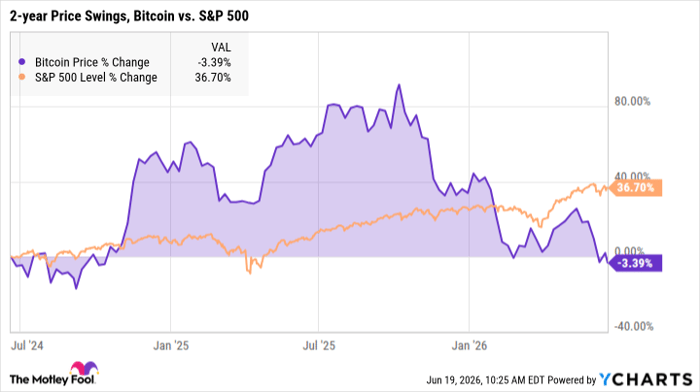Click the Motley Fool jester hat icon
Screen dimensions: 700x392
coord(84,368)
